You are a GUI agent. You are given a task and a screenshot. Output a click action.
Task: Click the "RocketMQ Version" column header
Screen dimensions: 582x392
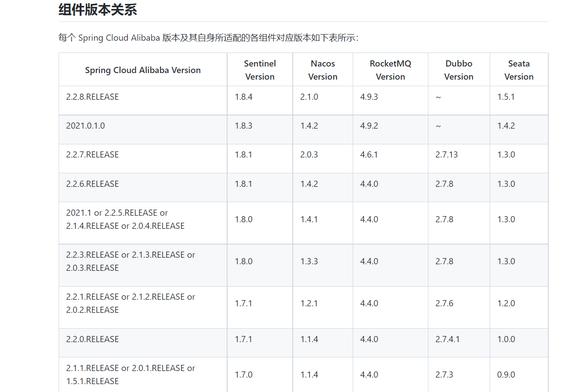[390, 70]
